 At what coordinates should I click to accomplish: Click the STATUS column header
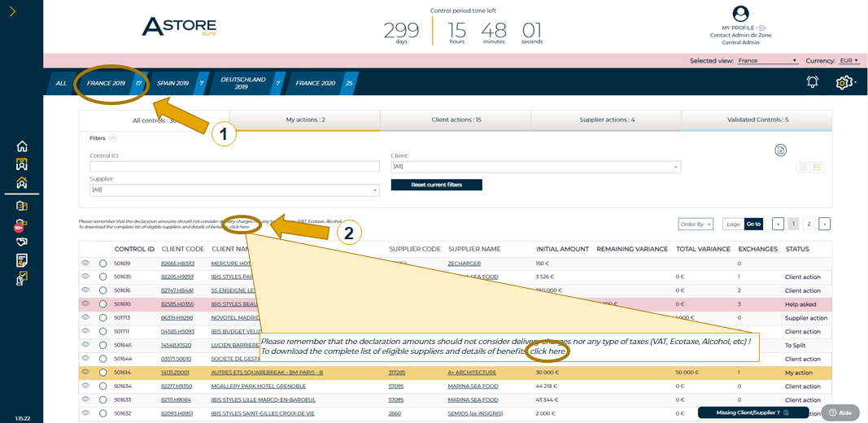(x=797, y=249)
